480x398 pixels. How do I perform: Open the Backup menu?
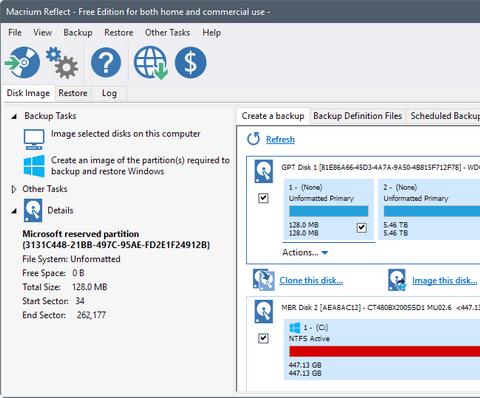(78, 33)
